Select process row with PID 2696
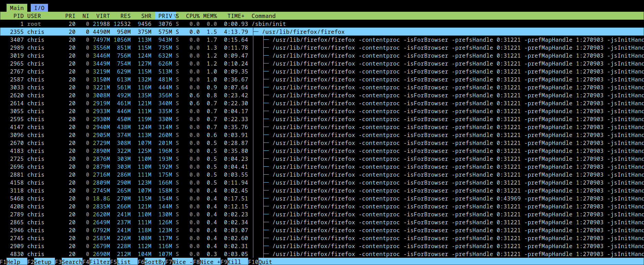Viewport: 644px width, 265px height. [322, 167]
